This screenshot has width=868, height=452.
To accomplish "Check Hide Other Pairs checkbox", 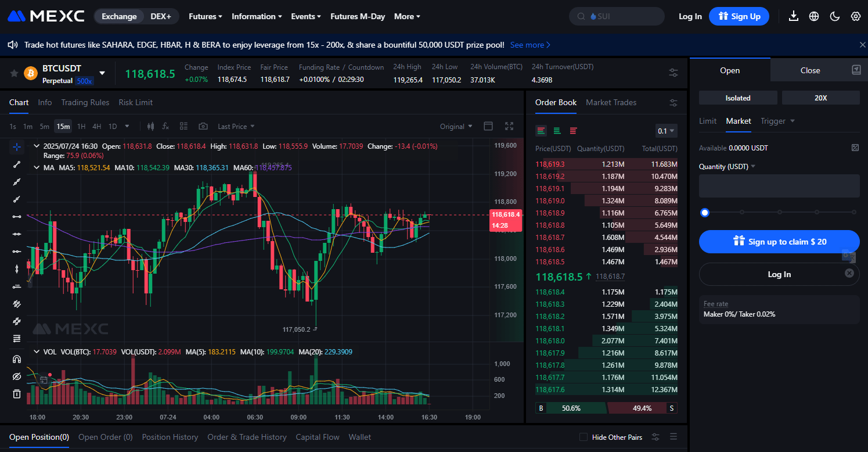I will click(584, 437).
